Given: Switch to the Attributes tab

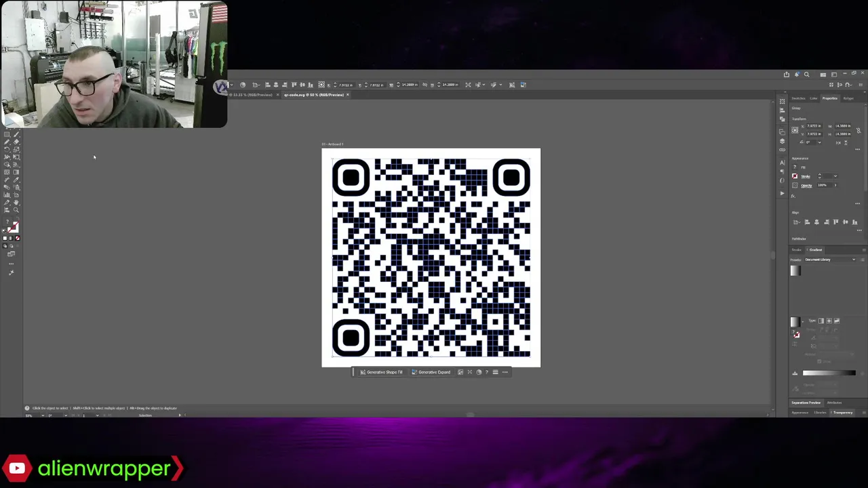Looking at the screenshot, I should 834,403.
